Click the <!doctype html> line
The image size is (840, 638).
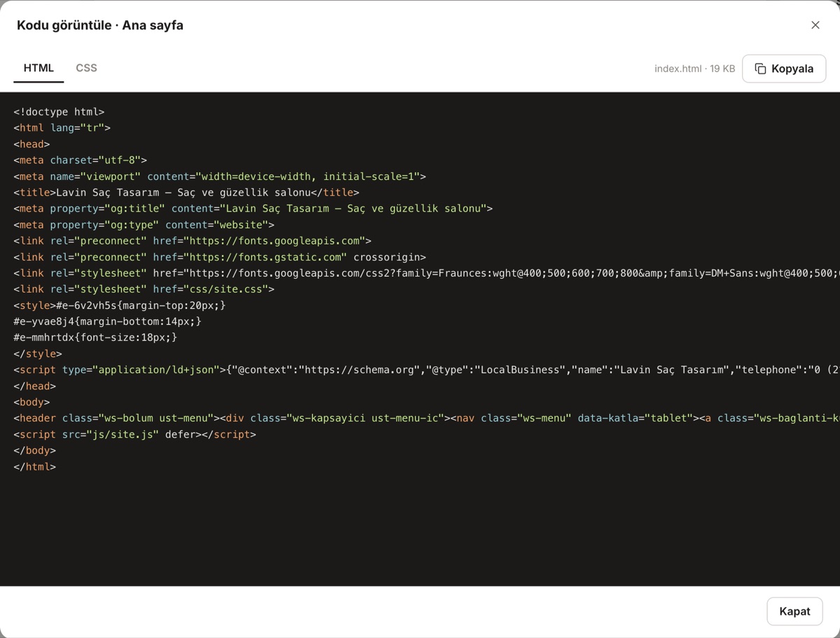(59, 112)
